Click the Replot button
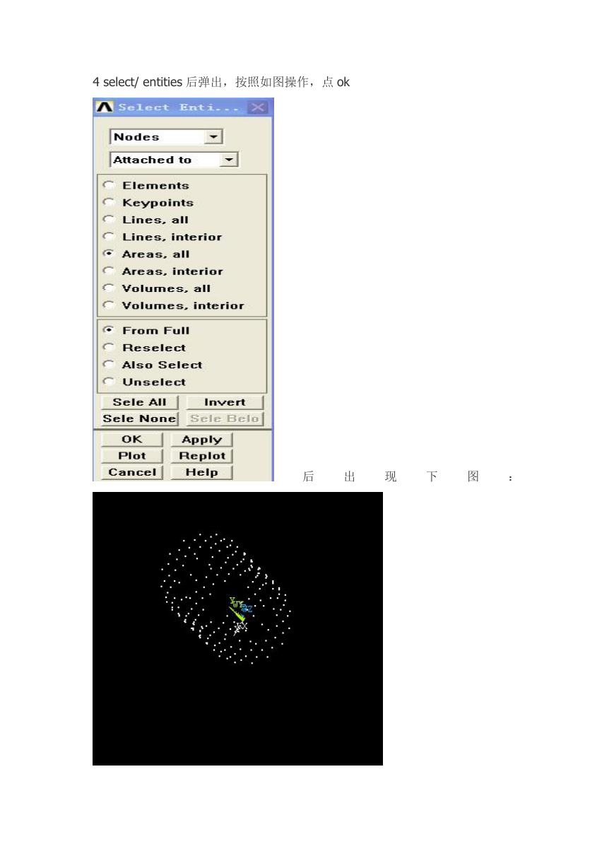Screen dimensions: 614x868 click(x=202, y=456)
